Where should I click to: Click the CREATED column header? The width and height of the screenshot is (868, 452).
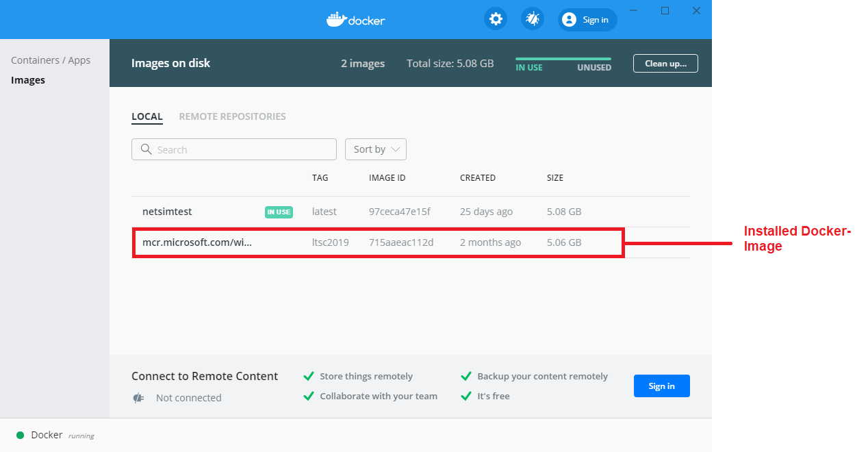478,178
